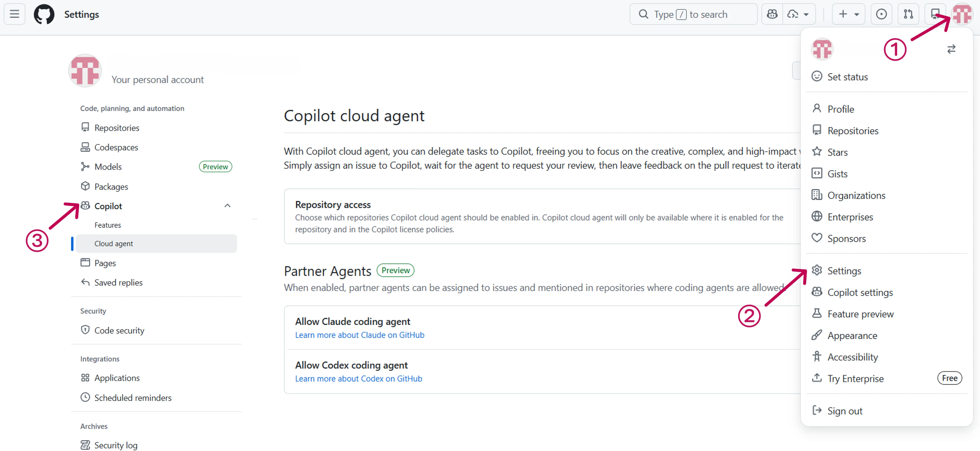Click the avatar inside the user menu
The width and height of the screenshot is (980, 451).
point(822,49)
